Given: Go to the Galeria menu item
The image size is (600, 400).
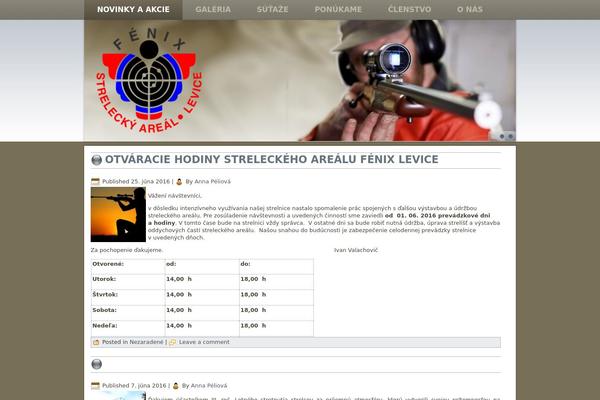Looking at the screenshot, I should (213, 10).
